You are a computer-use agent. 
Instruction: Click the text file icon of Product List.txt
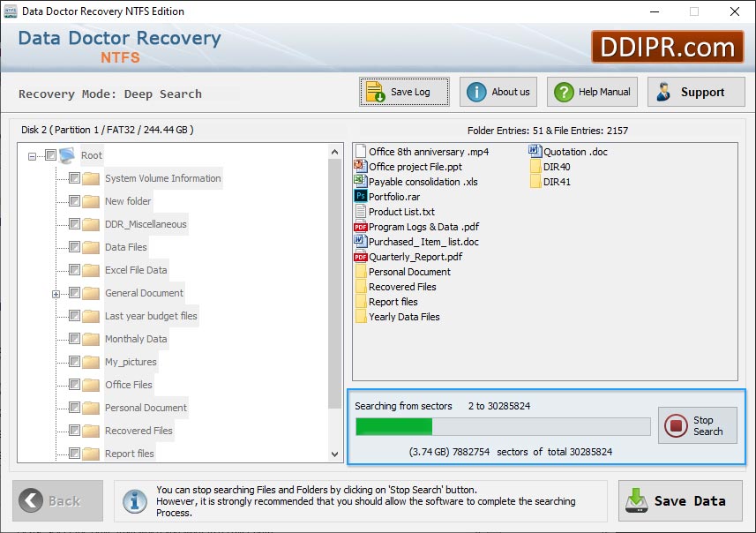click(361, 211)
